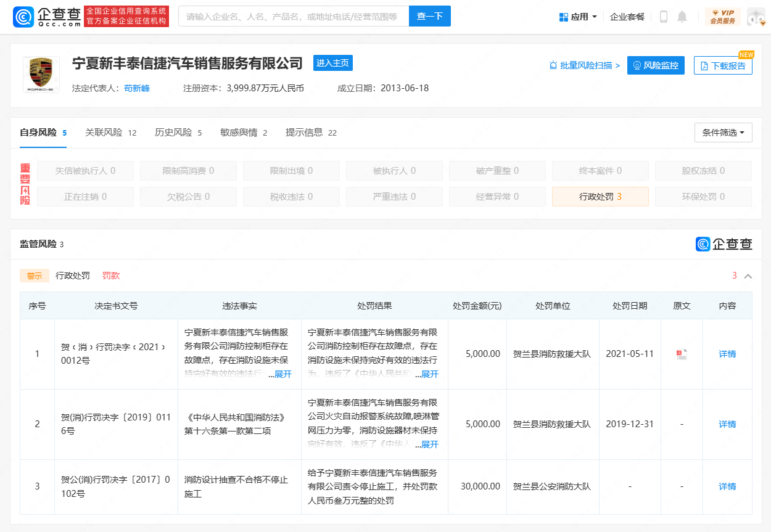This screenshot has height=532, width=771.
Task: Select the 终本案件 0 filter
Action: [x=600, y=171]
